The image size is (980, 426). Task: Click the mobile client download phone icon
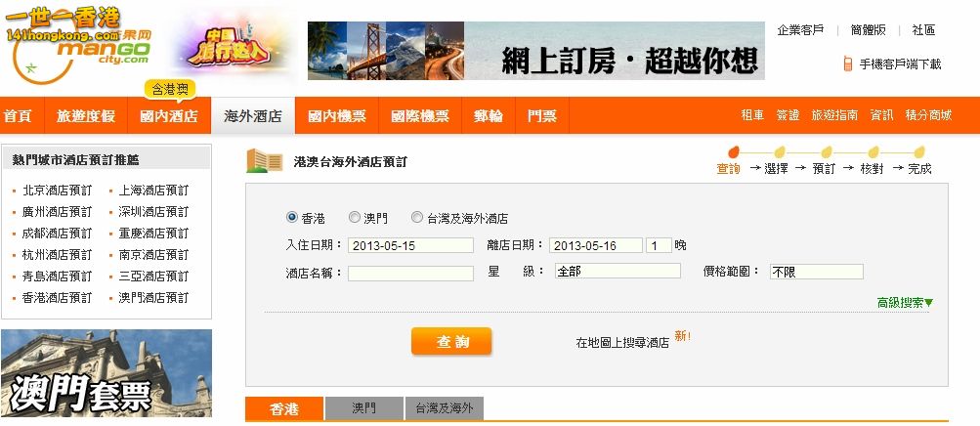(848, 64)
